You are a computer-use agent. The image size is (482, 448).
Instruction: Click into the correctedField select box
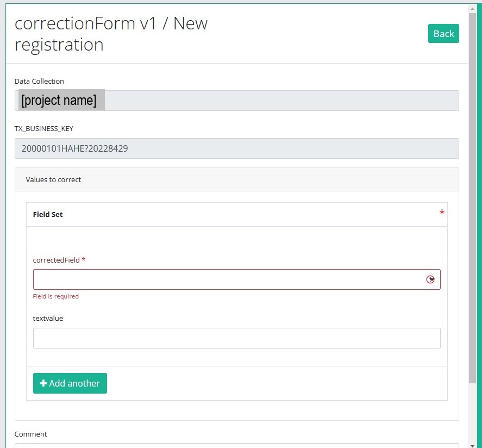point(228,279)
